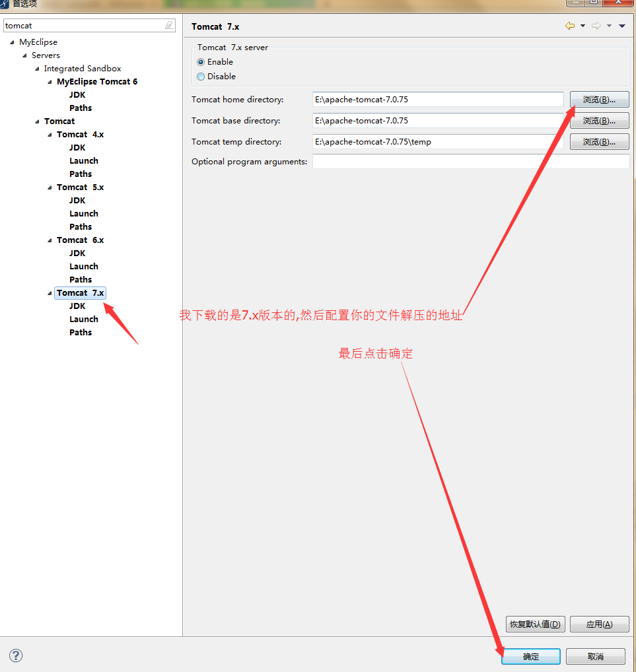Apply settings with 应用(A) button
Viewport: 636px width, 672px height.
[599, 624]
